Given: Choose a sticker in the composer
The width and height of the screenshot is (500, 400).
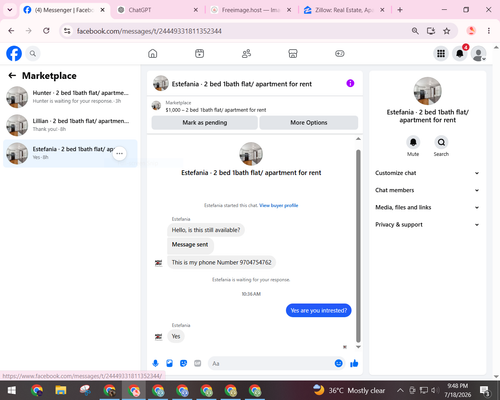Looking at the screenshot, I should pyautogui.click(x=183, y=363).
